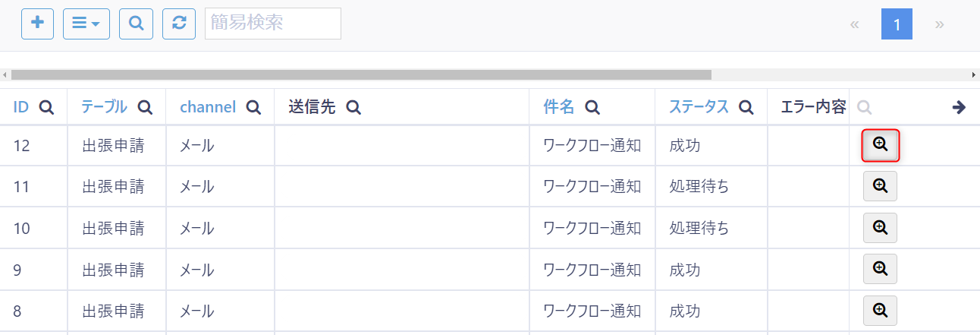Click the horizontal scrollbar right arrow
The height and width of the screenshot is (335, 980).
click(x=974, y=75)
